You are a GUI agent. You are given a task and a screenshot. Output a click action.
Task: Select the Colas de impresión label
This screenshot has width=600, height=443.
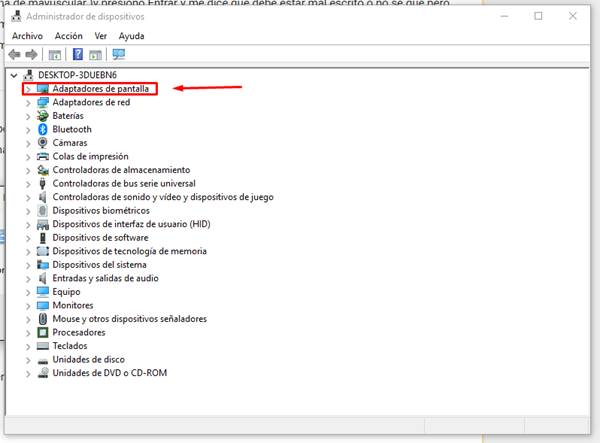click(x=90, y=156)
